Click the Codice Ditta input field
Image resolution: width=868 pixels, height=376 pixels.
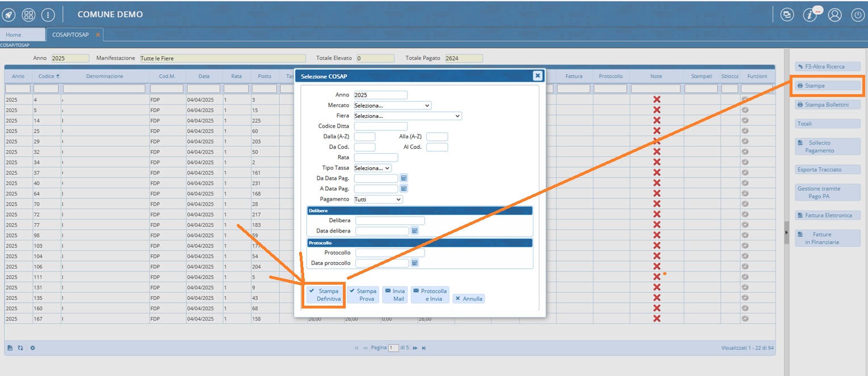tap(380, 126)
